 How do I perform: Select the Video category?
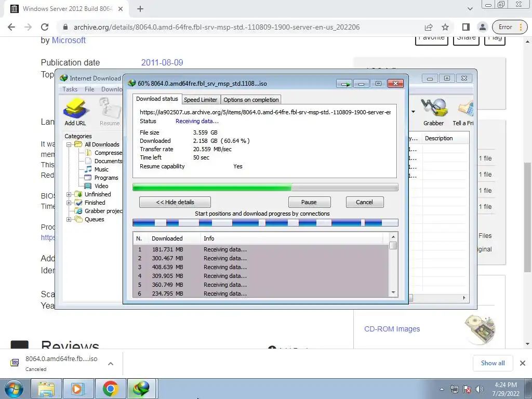[97, 186]
